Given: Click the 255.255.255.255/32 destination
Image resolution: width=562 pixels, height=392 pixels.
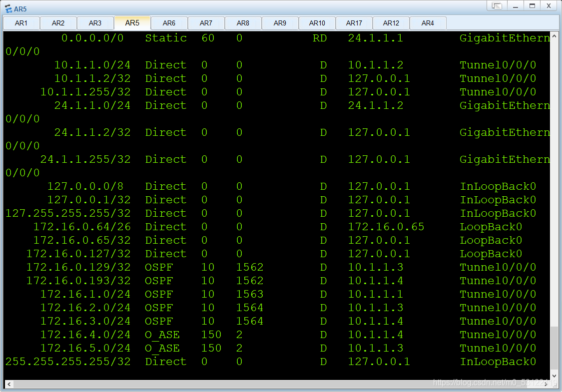Looking at the screenshot, I should 68,362.
